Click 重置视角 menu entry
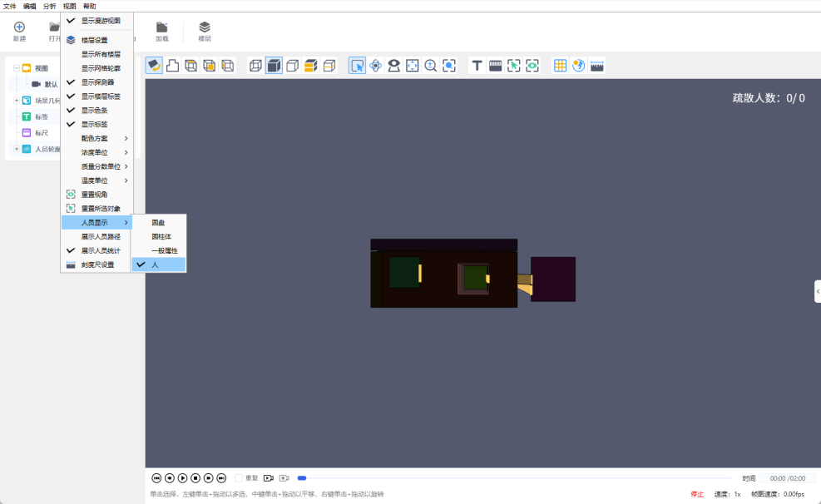The height and width of the screenshot is (504, 821). (96, 195)
